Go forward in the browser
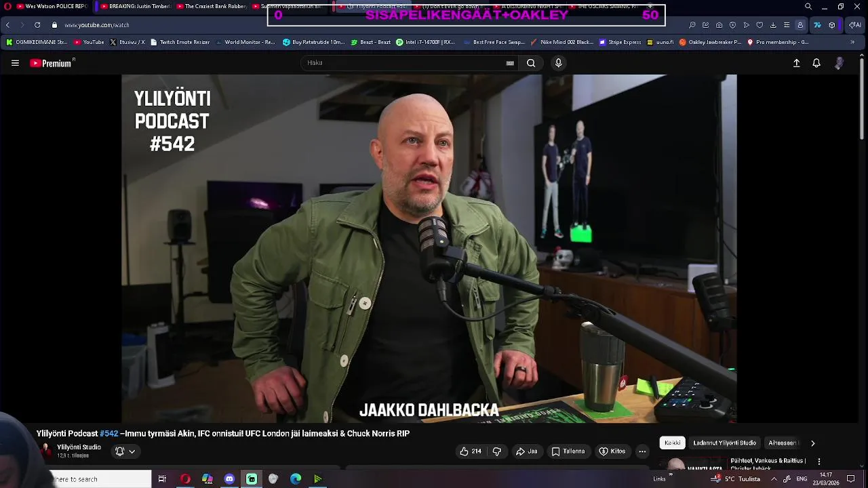Screen dimensions: 868x488 22,25
